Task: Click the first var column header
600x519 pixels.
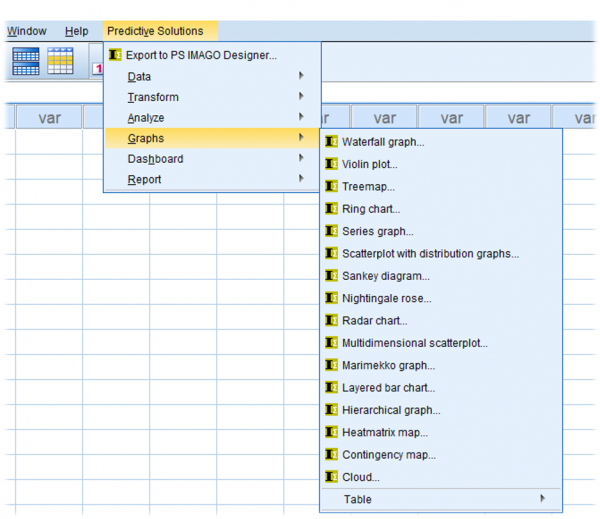Action: coord(49,118)
